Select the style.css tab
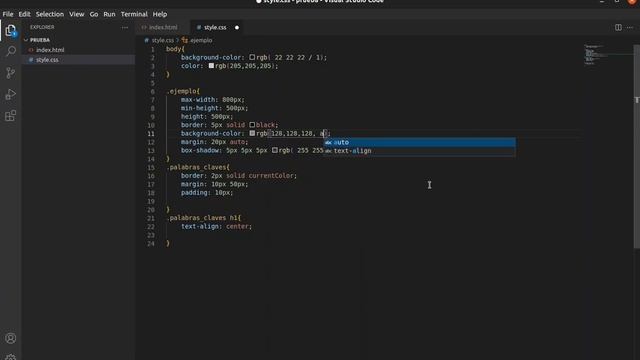Screen dimensions: 640x360 [x=216, y=27]
